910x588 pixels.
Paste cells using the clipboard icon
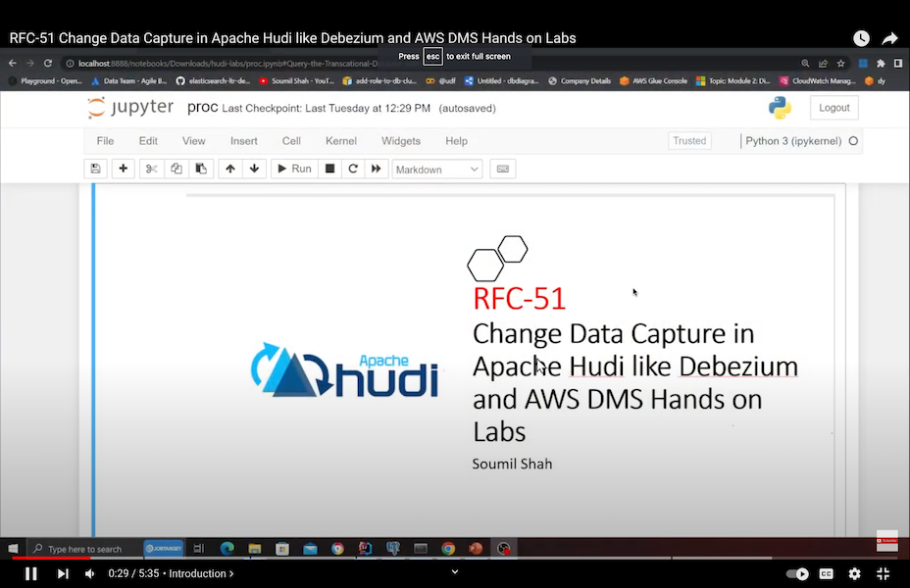pyautogui.click(x=201, y=169)
